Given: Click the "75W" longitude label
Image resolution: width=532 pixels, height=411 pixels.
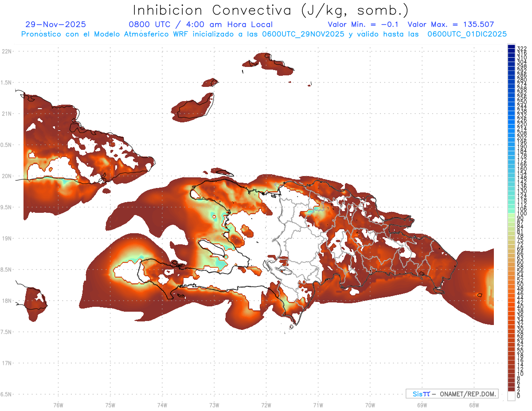Looking at the screenshot, I should click(110, 405).
